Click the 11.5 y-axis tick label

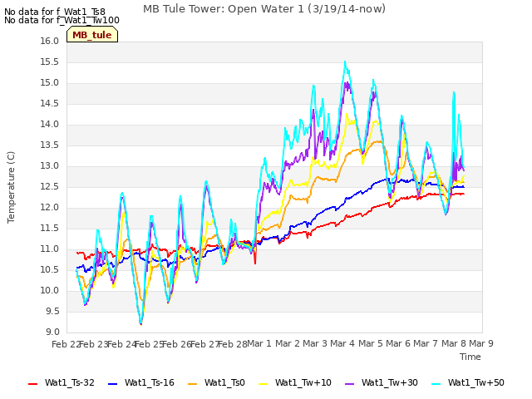(x=50, y=229)
